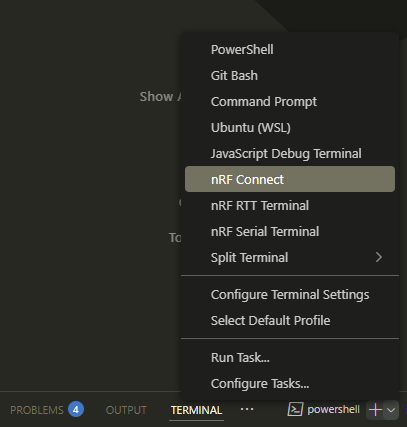Expand the Split Terminal submenu
Screen dimensions: 407x427
tap(290, 258)
